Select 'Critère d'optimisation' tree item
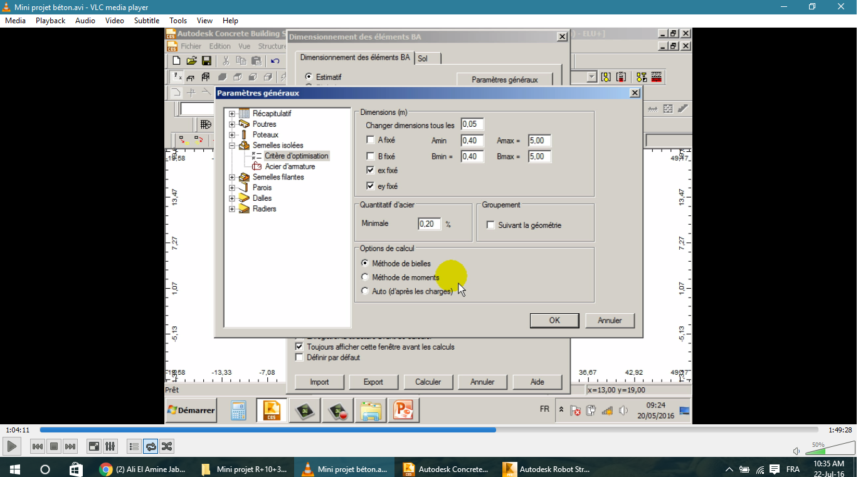 pyautogui.click(x=296, y=156)
